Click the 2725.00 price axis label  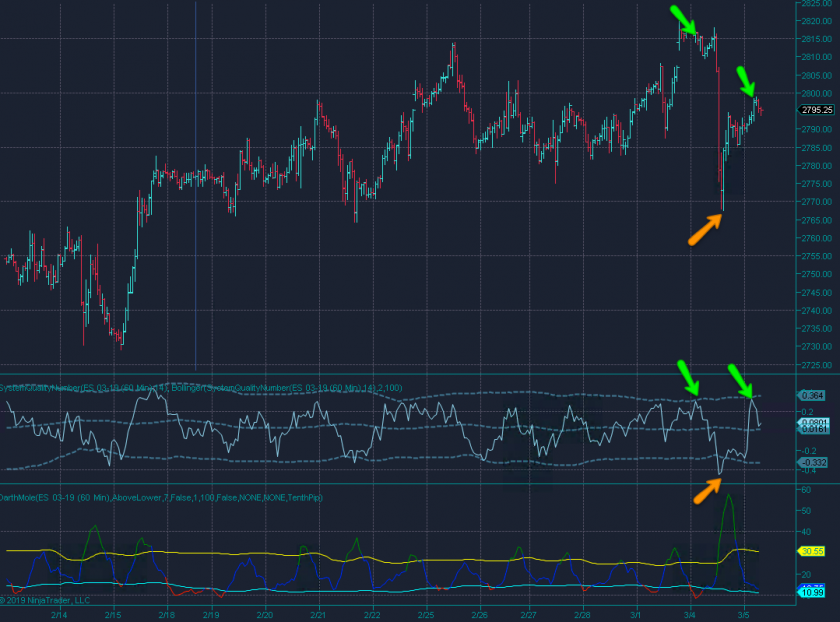pyautogui.click(x=817, y=365)
